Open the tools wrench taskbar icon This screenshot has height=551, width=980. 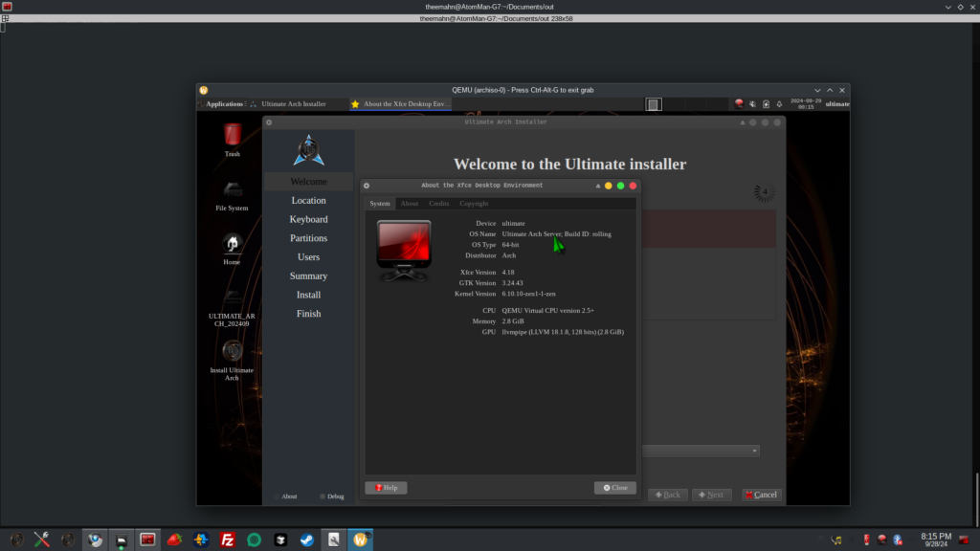click(42, 540)
